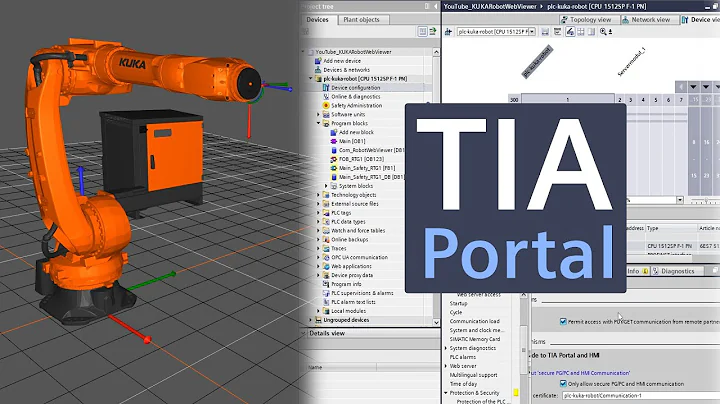The height and width of the screenshot is (404, 720).
Task: Click the rack scroll-left arrow button
Action: click(x=681, y=87)
